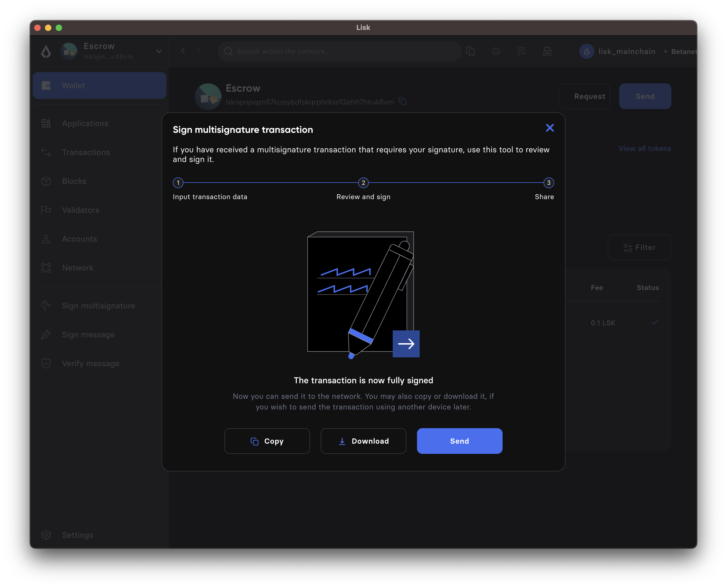The height and width of the screenshot is (588, 727).
Task: Click the Network nodes icon
Action: point(46,268)
